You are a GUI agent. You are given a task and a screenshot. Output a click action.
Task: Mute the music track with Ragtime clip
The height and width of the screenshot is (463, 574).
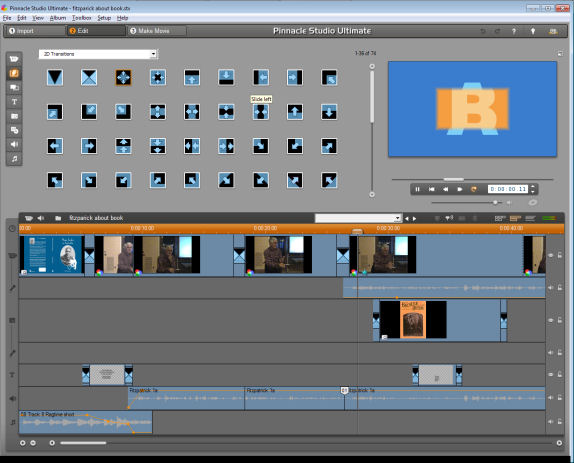click(x=551, y=422)
